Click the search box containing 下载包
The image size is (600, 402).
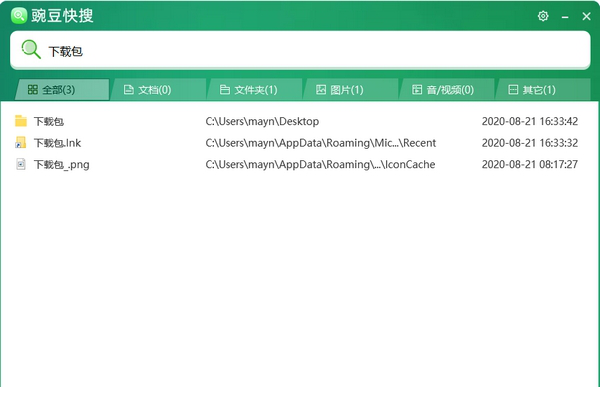(300, 50)
